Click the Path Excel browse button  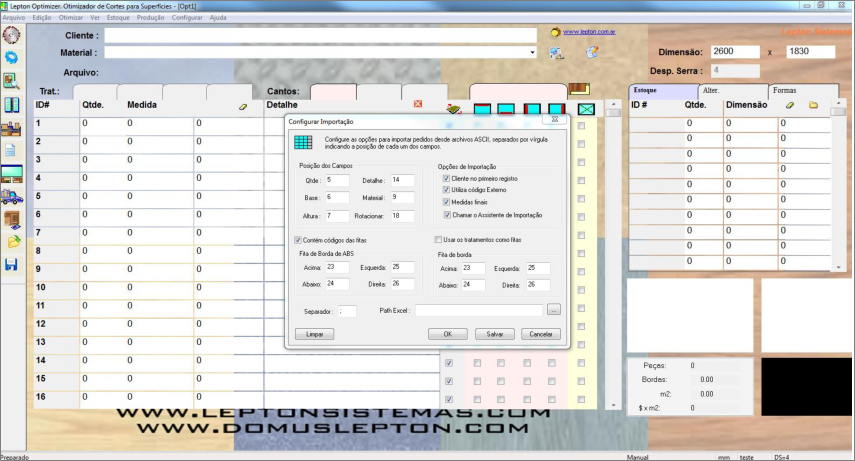[553, 310]
